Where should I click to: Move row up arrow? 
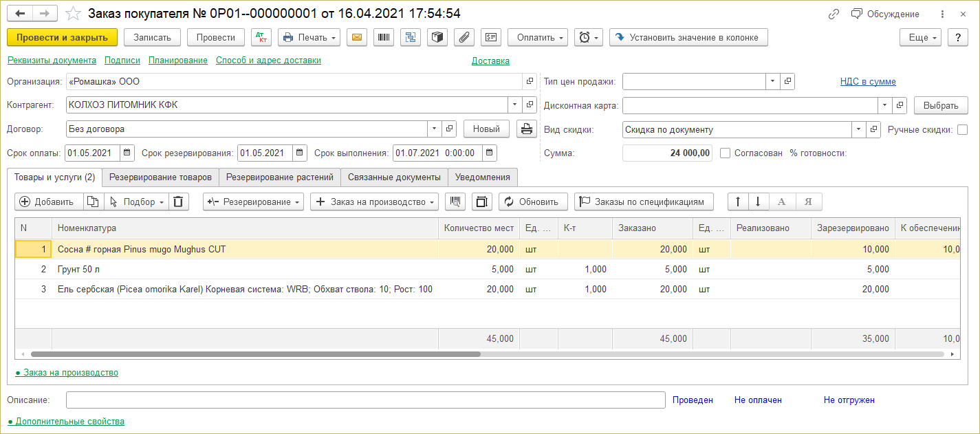739,202
